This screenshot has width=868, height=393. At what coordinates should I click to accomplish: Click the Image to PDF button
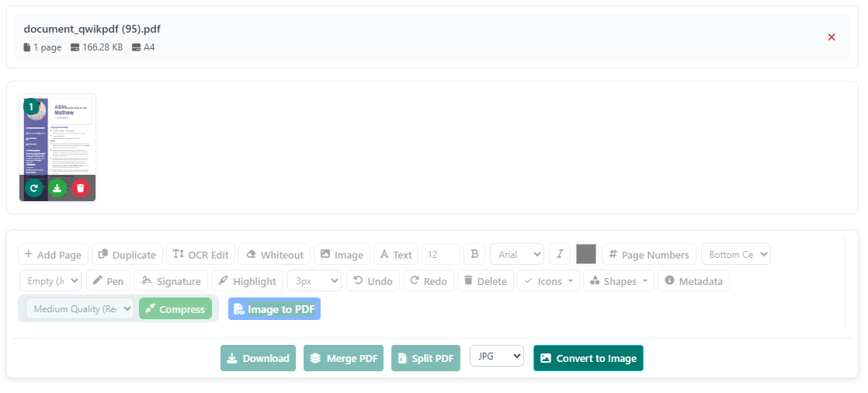[275, 309]
